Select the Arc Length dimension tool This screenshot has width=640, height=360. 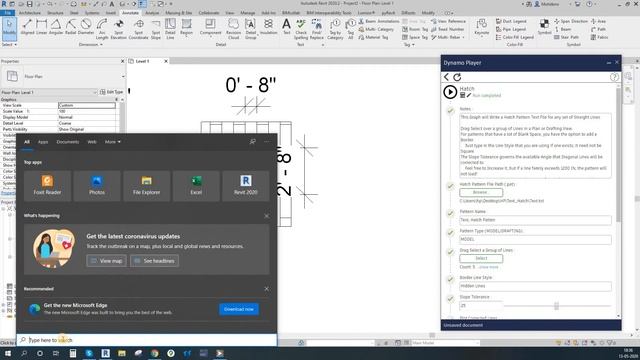pyautogui.click(x=102, y=29)
